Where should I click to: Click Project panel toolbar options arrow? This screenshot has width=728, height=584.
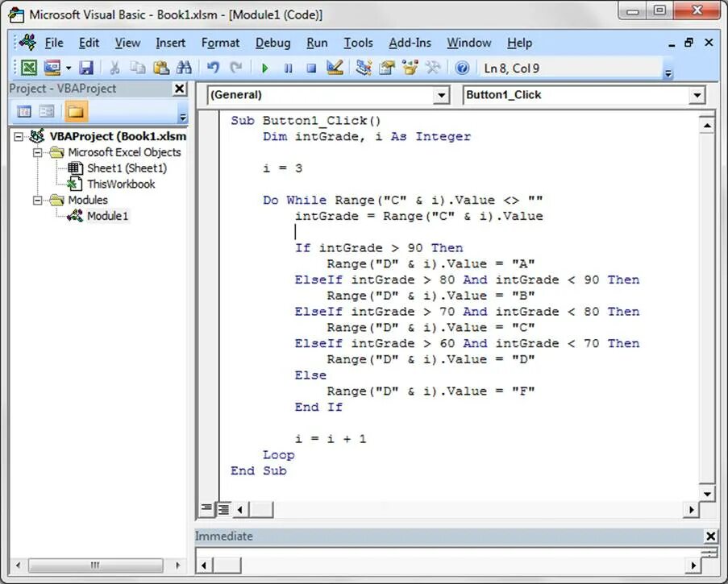183,117
